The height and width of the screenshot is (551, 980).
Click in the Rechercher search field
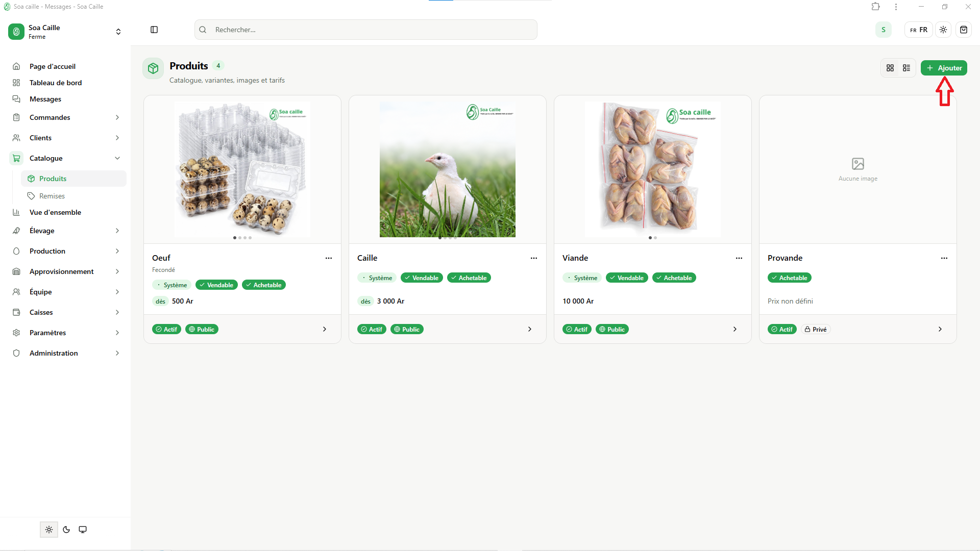pos(366,30)
